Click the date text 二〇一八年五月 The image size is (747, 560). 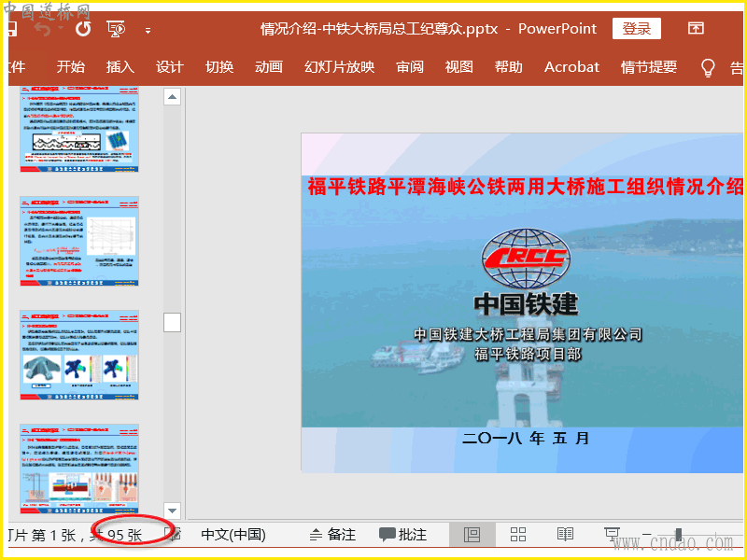pos(526,438)
